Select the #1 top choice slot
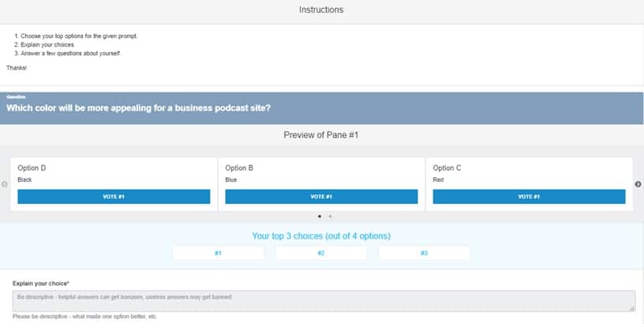This screenshot has height=324, width=644. pyautogui.click(x=218, y=253)
